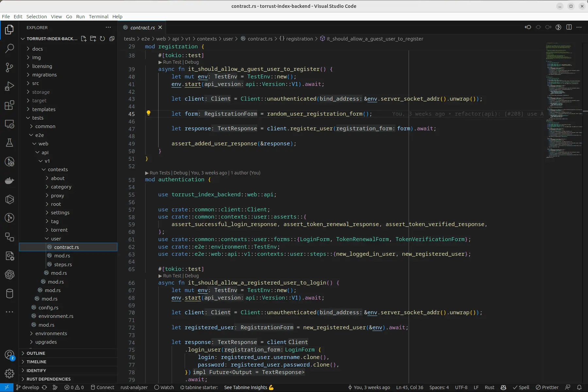
Task: Expand the migrations folder
Action: pos(44,75)
